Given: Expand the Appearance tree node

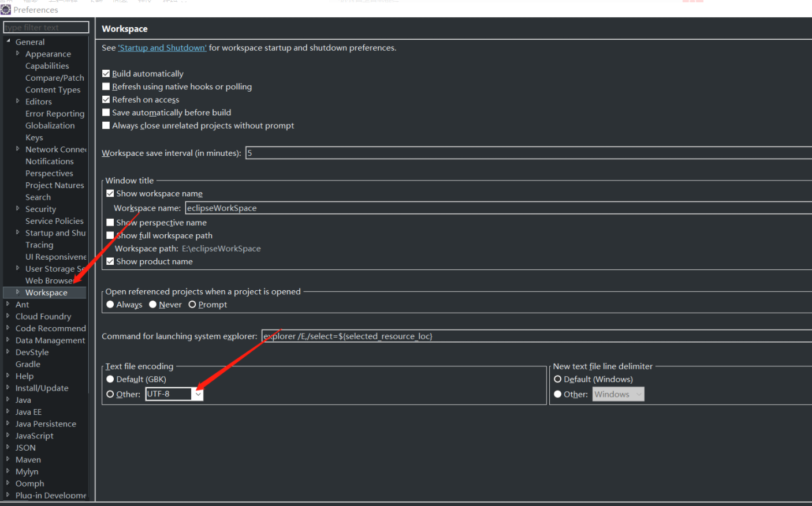Looking at the screenshot, I should (18, 54).
